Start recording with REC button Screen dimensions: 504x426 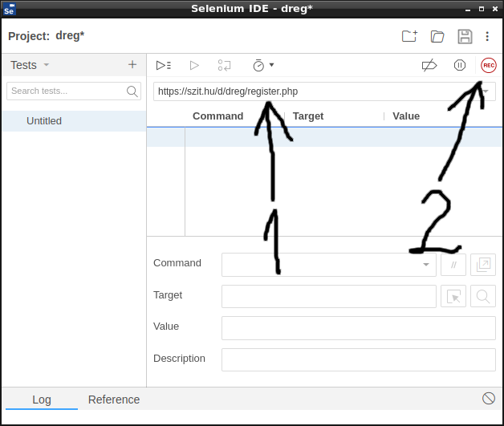click(x=489, y=65)
